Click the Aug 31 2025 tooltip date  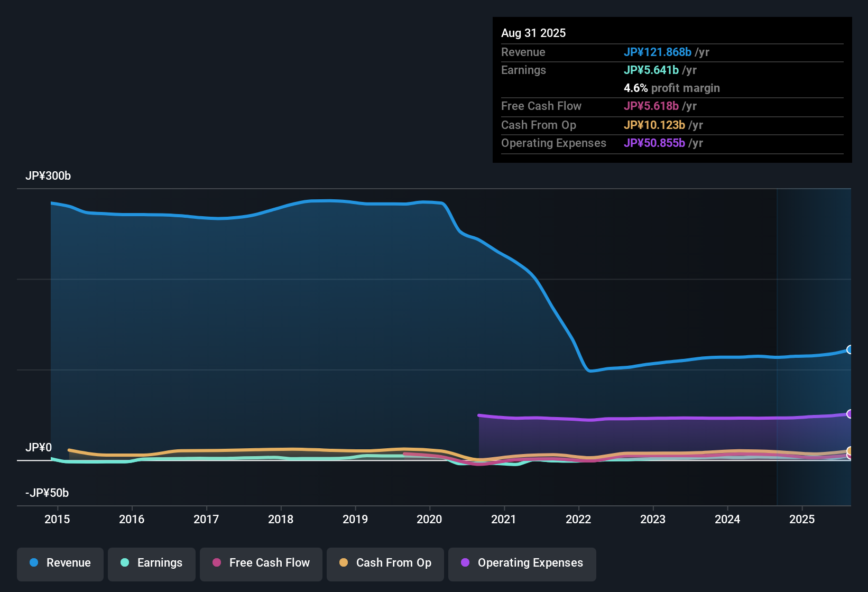click(533, 33)
